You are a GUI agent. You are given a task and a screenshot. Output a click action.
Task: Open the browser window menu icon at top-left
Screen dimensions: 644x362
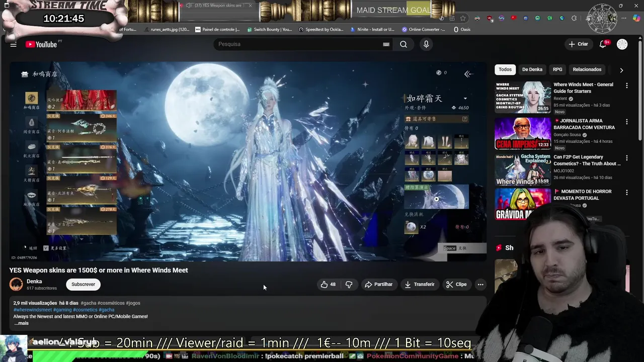pyautogui.click(x=7, y=6)
